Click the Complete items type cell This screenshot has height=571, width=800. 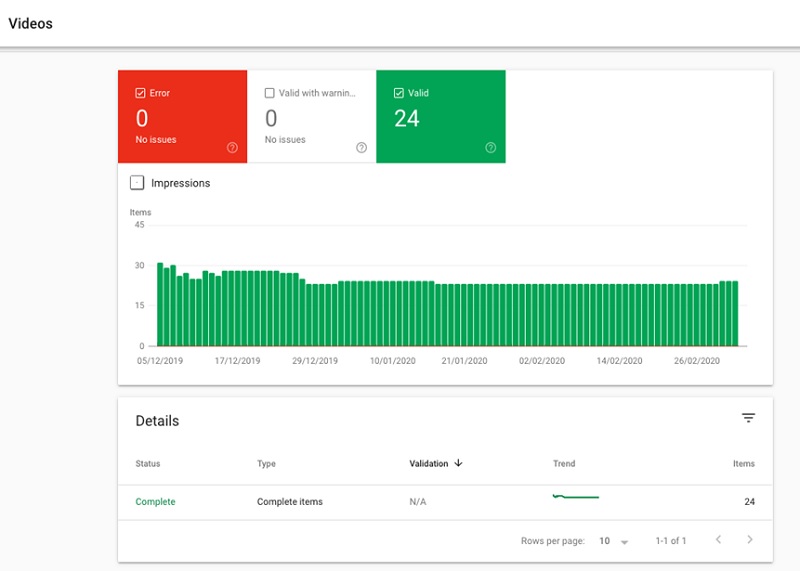pyautogui.click(x=290, y=502)
